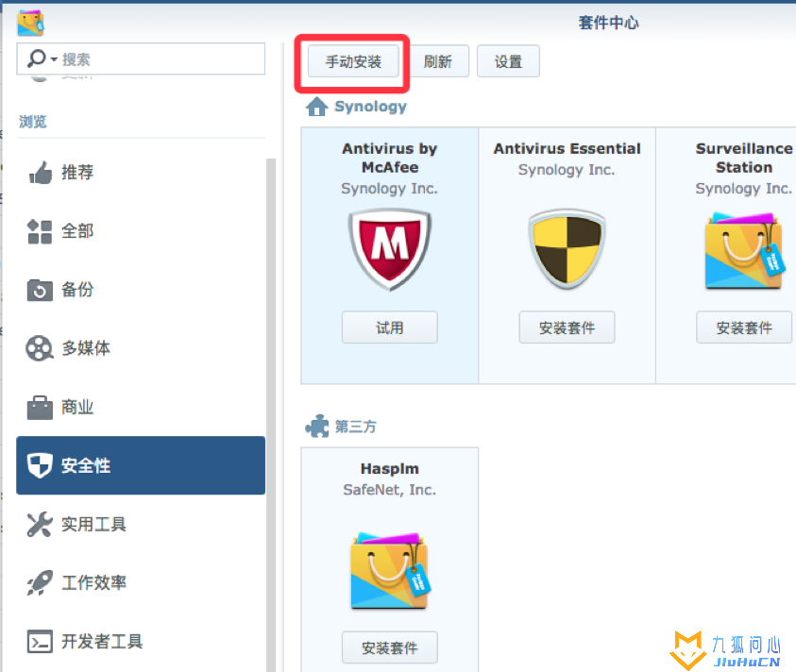
Task: Select the 工作效率 rocket icon
Action: 40,582
